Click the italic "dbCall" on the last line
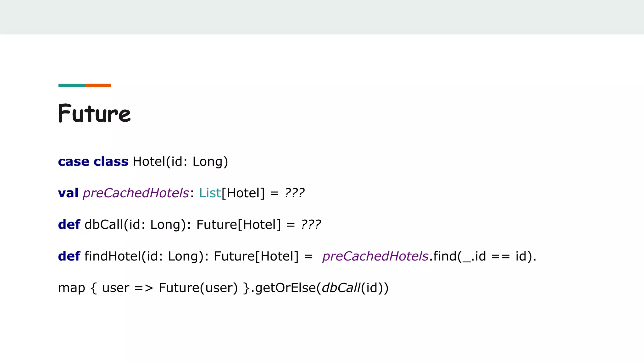The height and width of the screenshot is (362, 644). click(x=341, y=288)
